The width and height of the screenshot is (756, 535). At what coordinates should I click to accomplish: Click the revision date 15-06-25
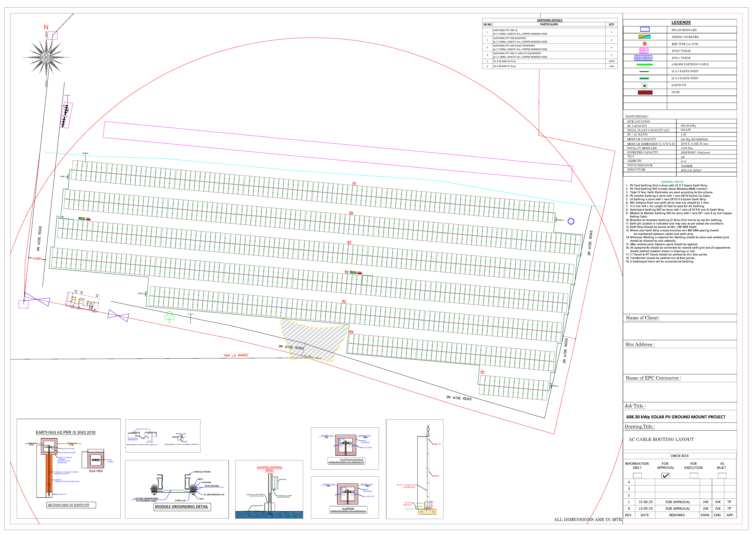(645, 502)
